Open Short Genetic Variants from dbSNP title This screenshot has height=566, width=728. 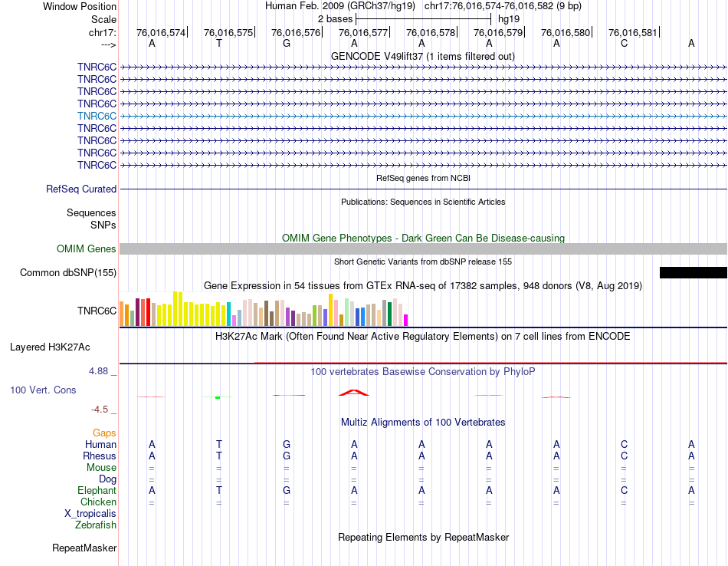click(423, 262)
